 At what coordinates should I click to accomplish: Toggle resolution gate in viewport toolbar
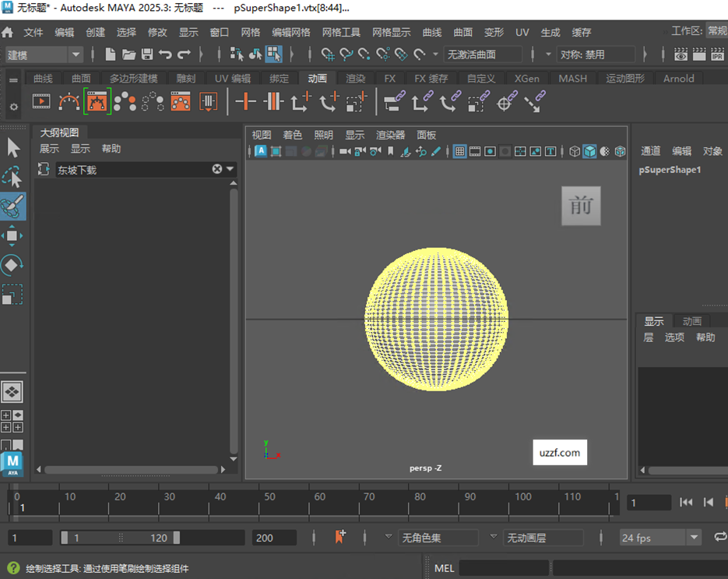[490, 151]
